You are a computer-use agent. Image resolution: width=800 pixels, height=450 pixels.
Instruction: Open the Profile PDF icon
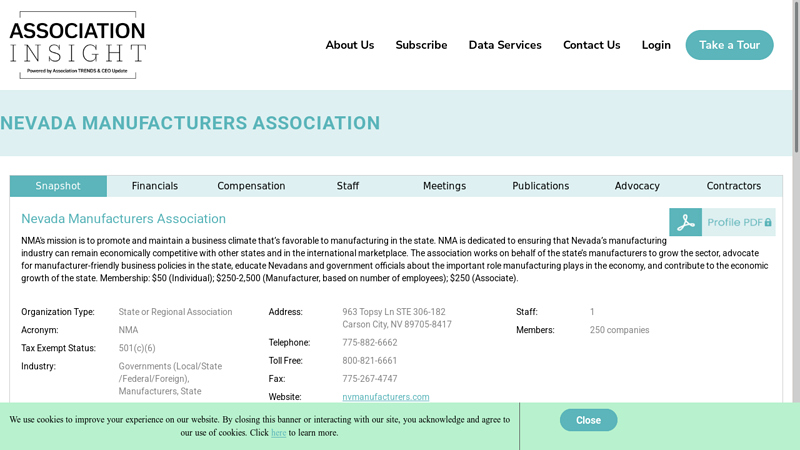click(685, 222)
